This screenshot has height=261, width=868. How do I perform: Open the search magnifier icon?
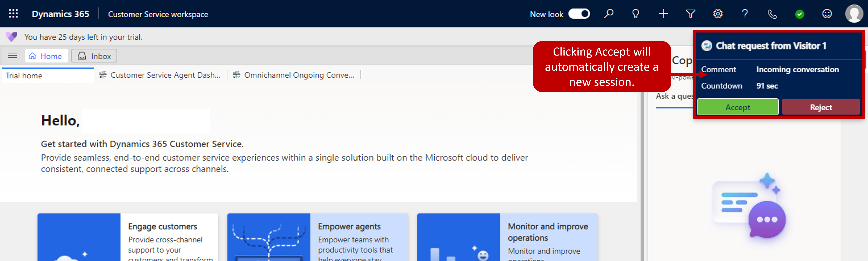[609, 14]
